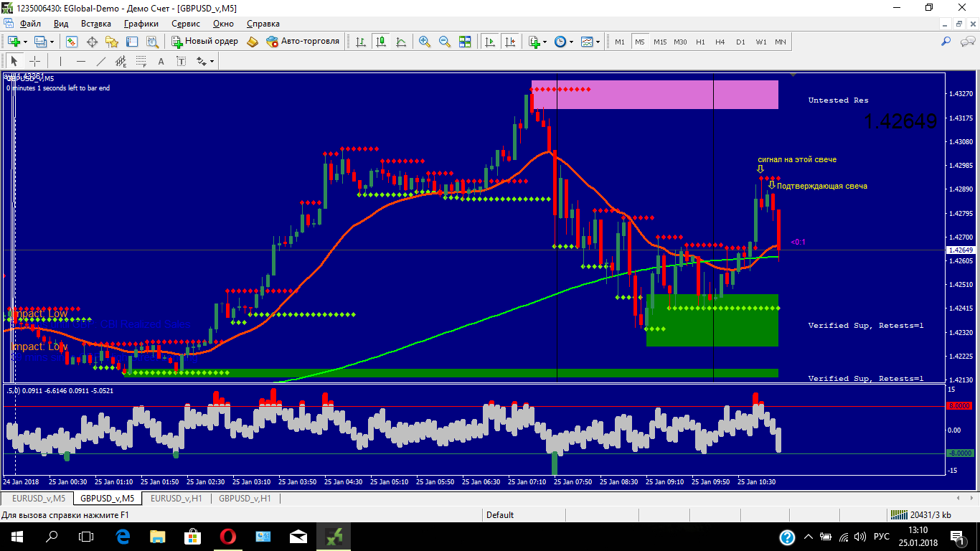The image size is (980, 551).
Task: Open the Сервис menu
Action: (185, 24)
